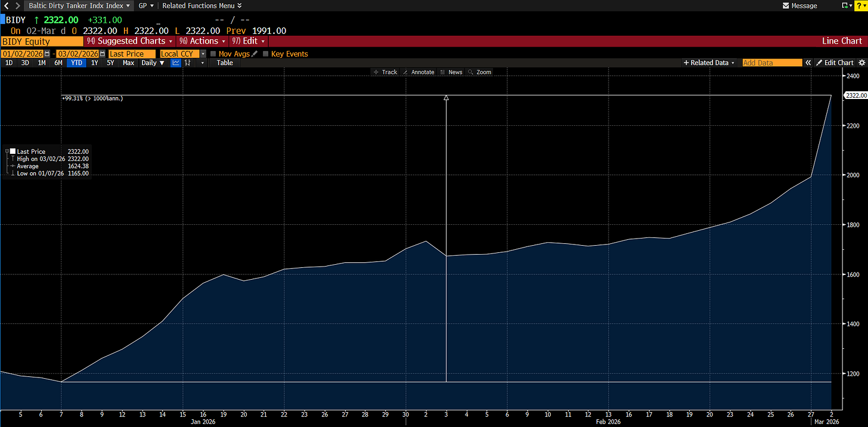Click the +331.00 change value
Screen dimensions: 868x427
click(x=104, y=20)
